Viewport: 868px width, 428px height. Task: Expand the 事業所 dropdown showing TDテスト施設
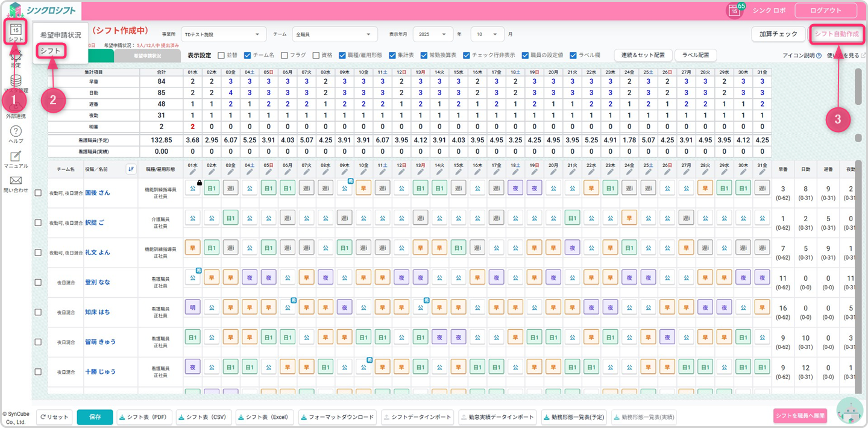tap(224, 34)
